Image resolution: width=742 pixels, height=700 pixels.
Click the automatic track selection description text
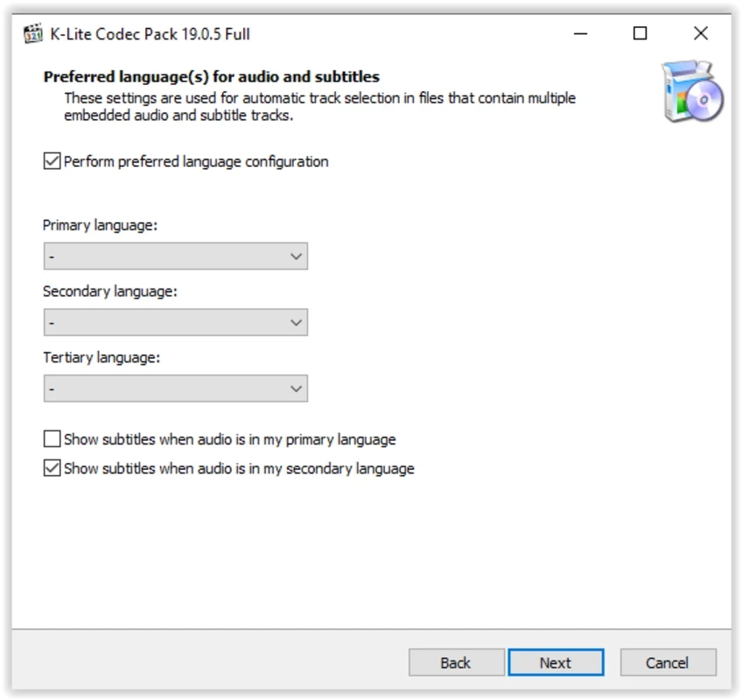[319, 107]
